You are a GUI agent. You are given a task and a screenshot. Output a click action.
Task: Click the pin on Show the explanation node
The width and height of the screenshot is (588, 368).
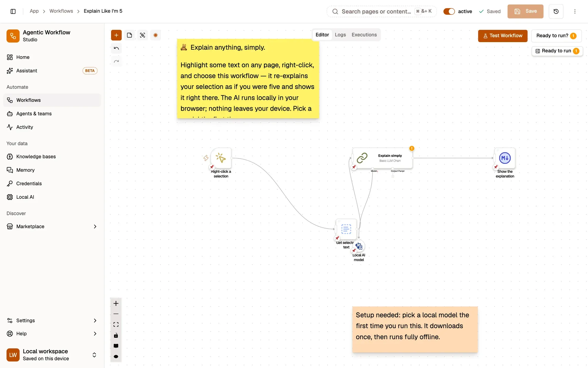pyautogui.click(x=496, y=167)
